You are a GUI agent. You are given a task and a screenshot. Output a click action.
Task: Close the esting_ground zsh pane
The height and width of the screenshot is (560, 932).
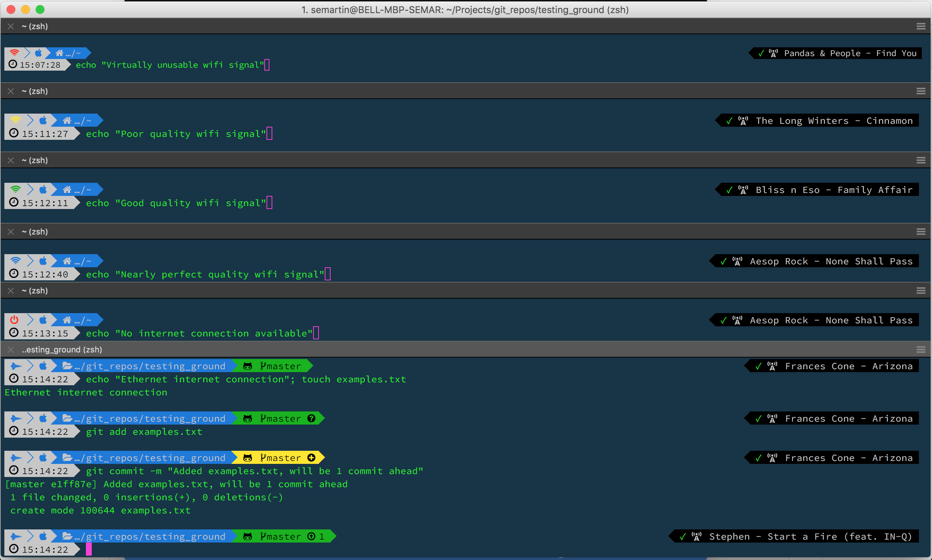click(x=11, y=350)
